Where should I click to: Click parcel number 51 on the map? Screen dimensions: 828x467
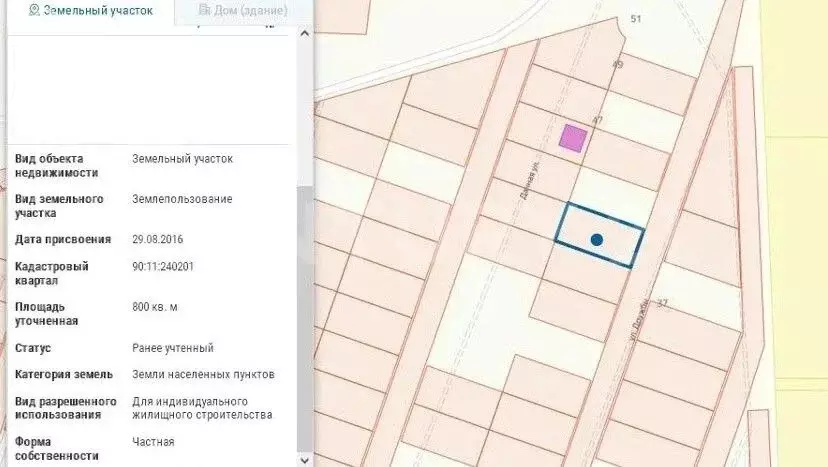pos(636,19)
